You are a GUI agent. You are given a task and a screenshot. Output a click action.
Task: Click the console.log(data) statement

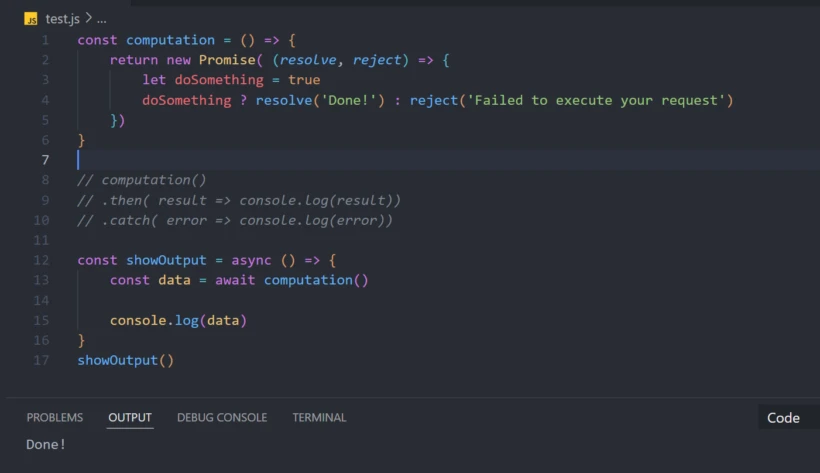(x=178, y=320)
